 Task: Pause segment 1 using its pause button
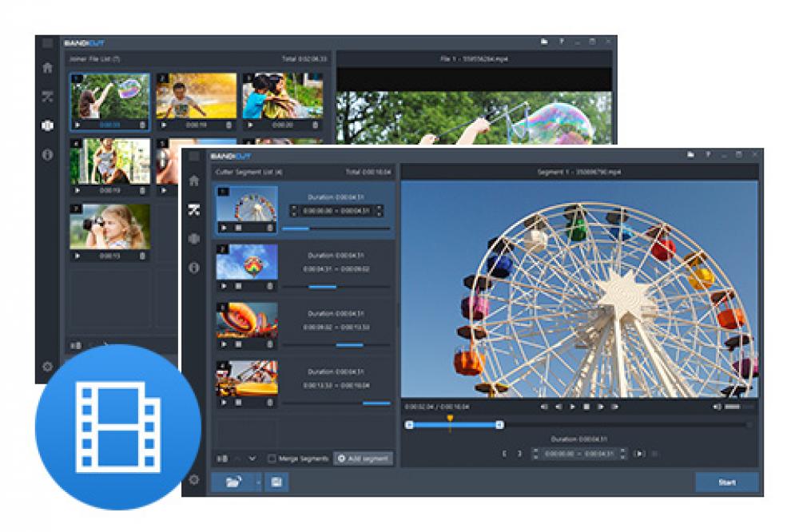coord(237,227)
